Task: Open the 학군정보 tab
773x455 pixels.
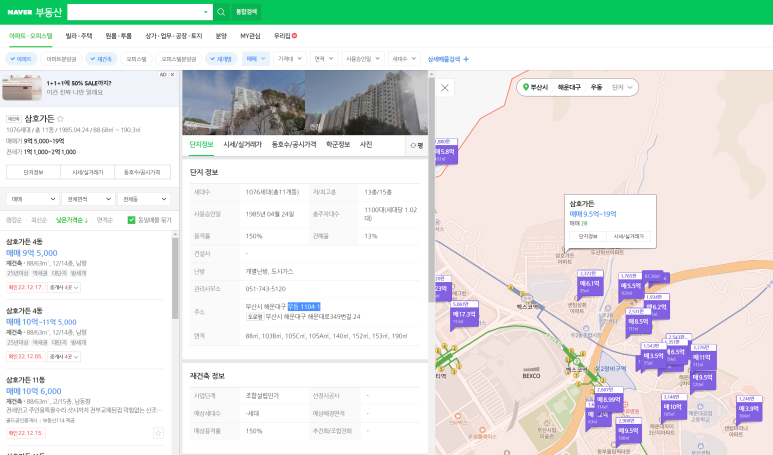Action: [x=338, y=144]
